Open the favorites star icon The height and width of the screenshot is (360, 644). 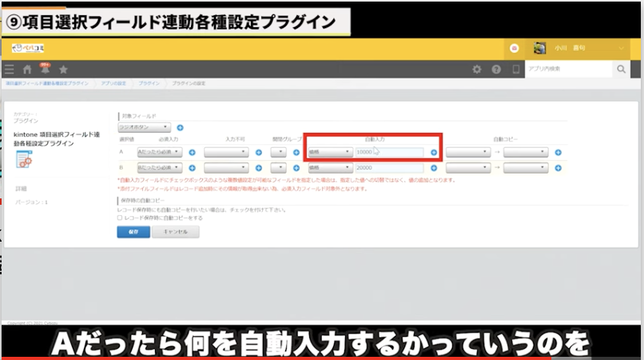click(x=64, y=70)
